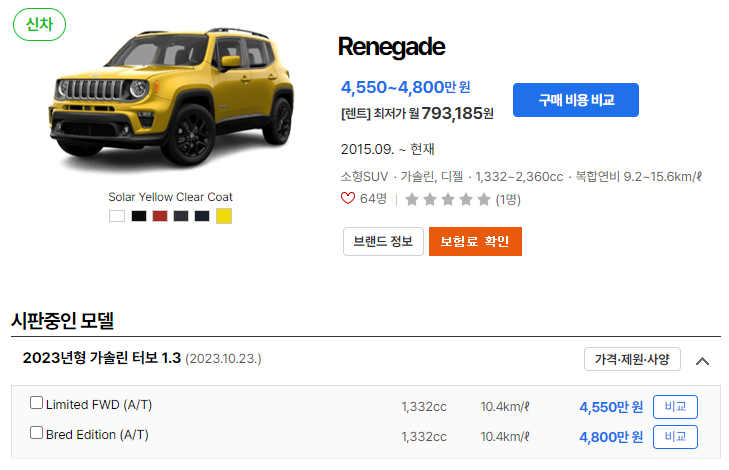
Task: Click the rent price 793,185원
Action: tap(457, 113)
